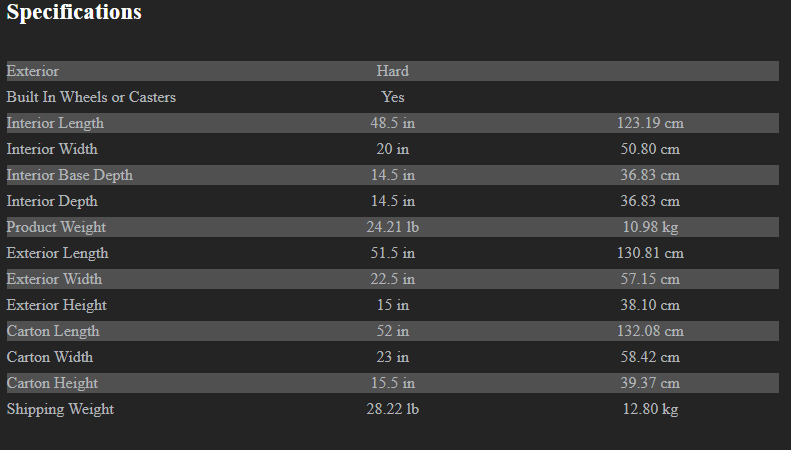
Task: Click the Shipping Weight label
Action: tap(60, 409)
